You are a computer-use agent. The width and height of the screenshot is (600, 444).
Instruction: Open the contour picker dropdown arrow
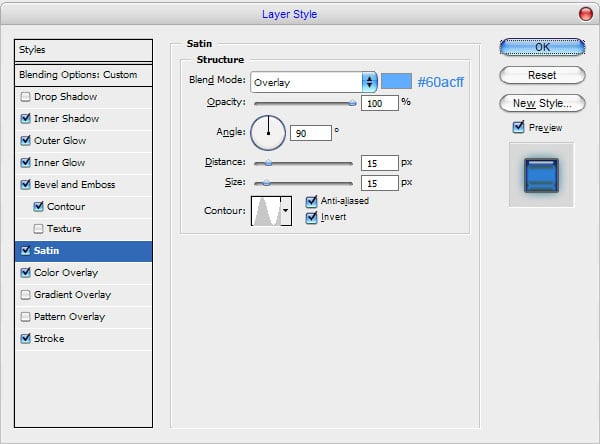point(286,211)
